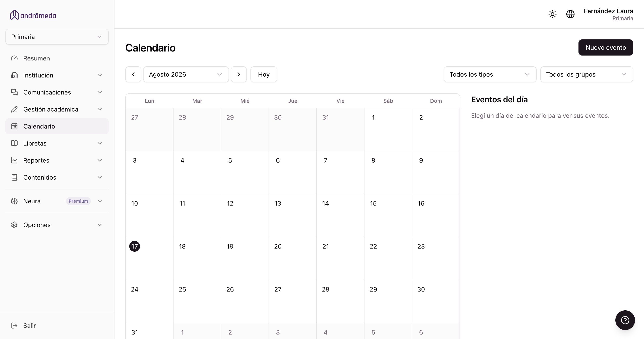644x339 pixels.
Task: Toggle the light/dark theme sun icon
Action: coord(552,14)
